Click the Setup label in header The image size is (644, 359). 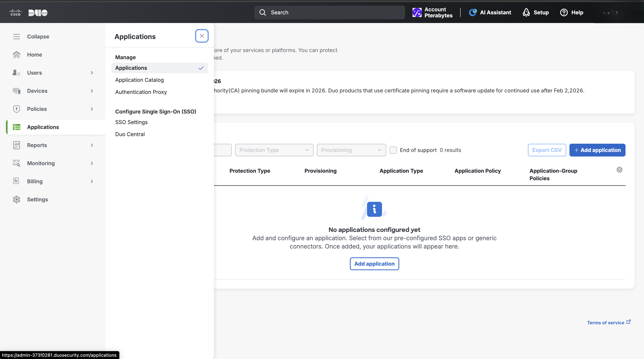pos(541,12)
